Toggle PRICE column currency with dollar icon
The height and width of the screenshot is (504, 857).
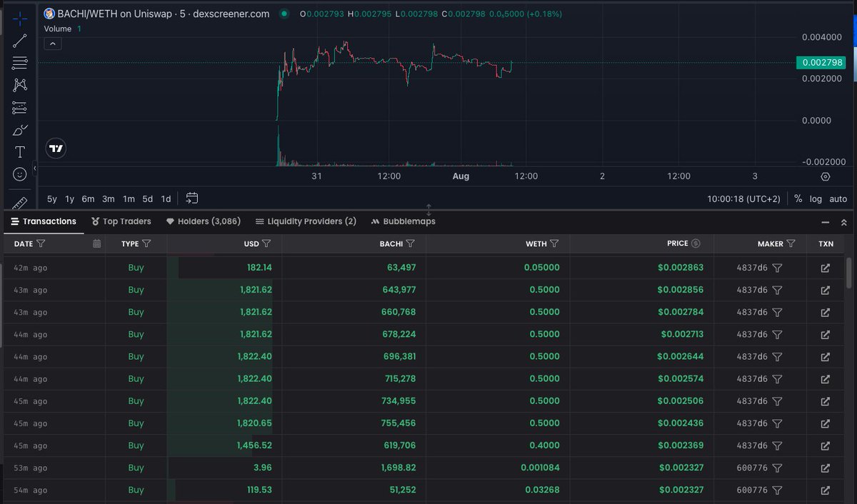(696, 243)
